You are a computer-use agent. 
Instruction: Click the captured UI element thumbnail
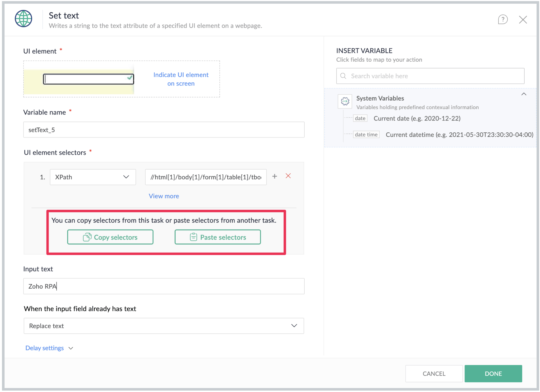click(x=79, y=82)
